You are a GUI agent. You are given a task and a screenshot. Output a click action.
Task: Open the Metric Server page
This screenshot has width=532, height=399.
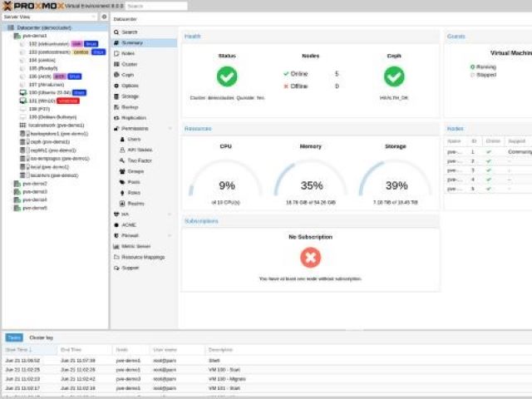[x=136, y=246]
